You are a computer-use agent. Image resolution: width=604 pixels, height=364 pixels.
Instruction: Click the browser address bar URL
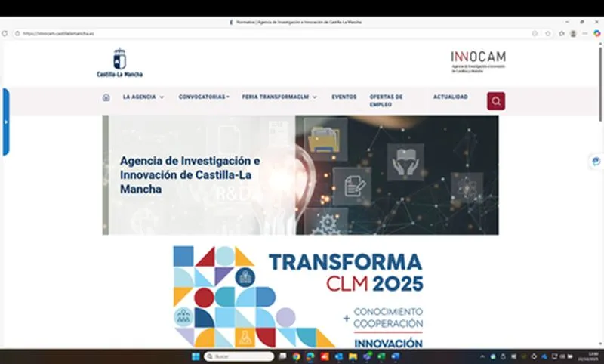coord(58,33)
